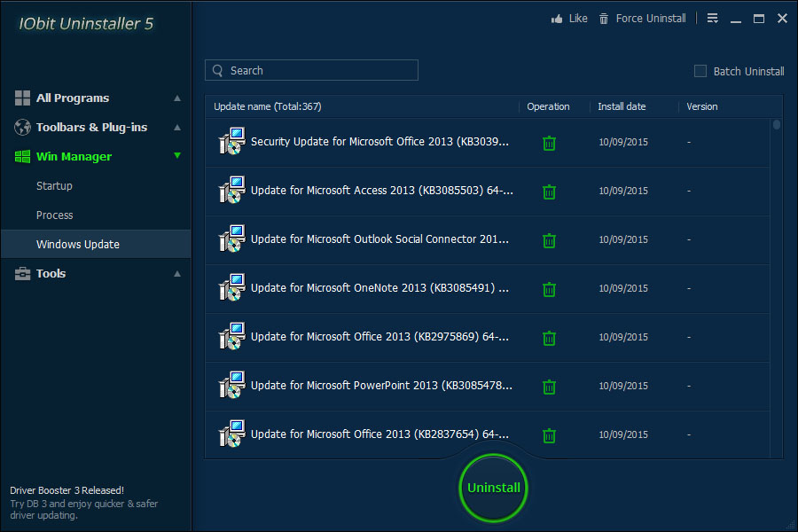Open the Startup submenu item
Viewport: 798px width, 532px height.
(x=54, y=186)
